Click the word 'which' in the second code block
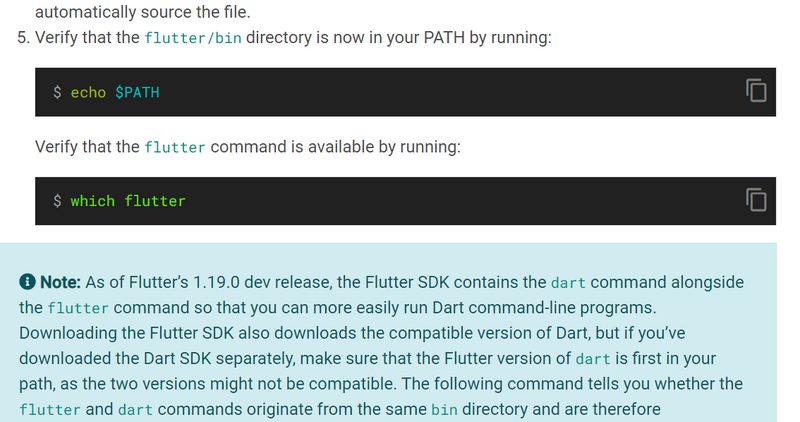 pyautogui.click(x=92, y=201)
